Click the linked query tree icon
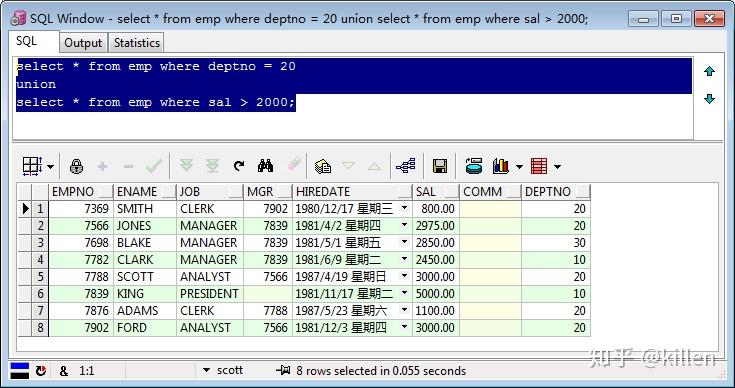 [x=405, y=165]
